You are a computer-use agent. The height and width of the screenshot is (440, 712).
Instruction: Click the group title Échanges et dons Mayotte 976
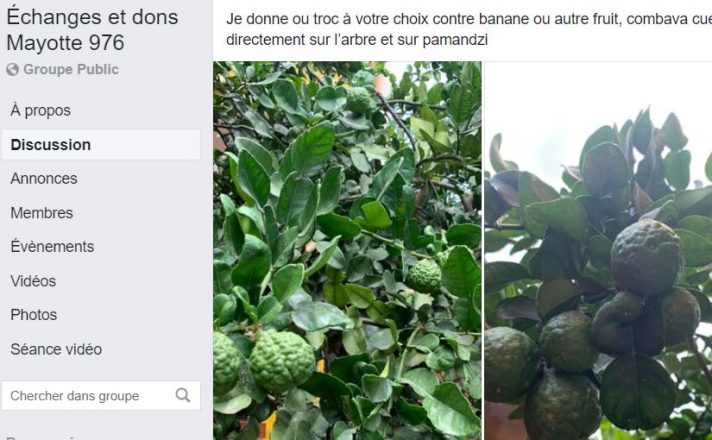tap(92, 30)
